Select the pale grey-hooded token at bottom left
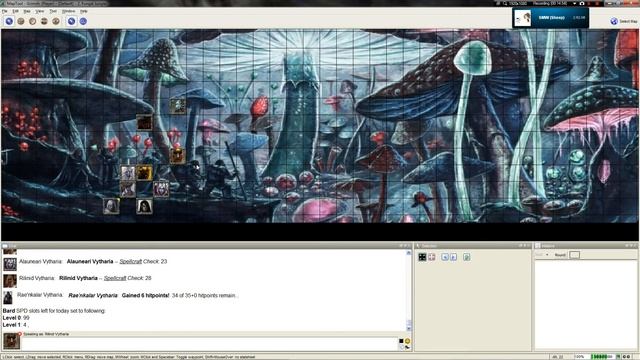The image size is (640, 360). point(111,206)
